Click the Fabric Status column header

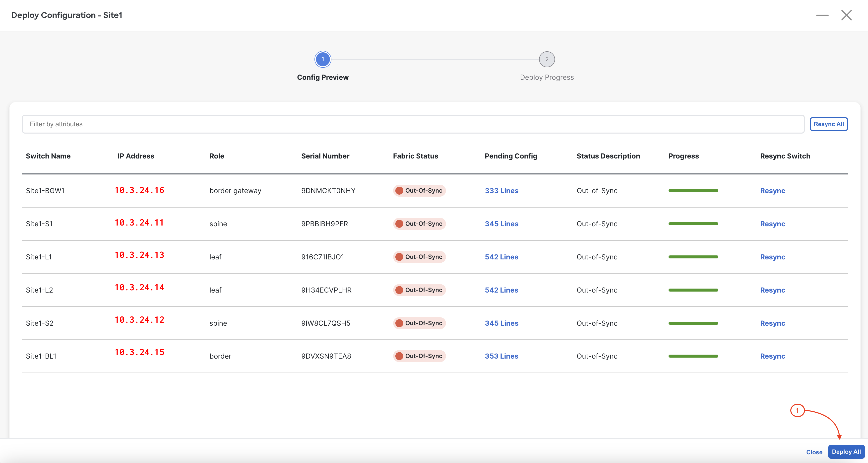pyautogui.click(x=415, y=156)
